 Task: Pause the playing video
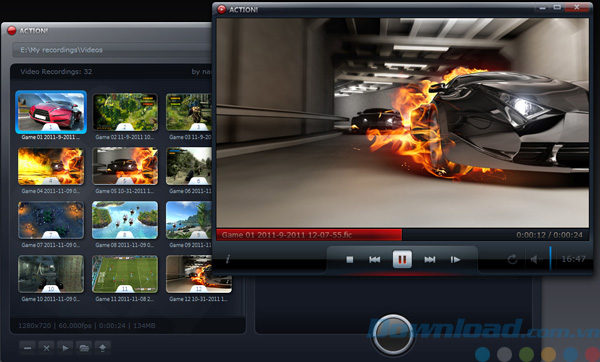point(402,259)
